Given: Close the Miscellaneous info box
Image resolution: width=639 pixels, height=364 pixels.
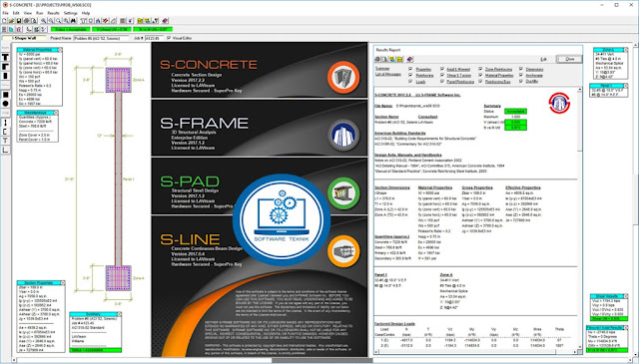Looking at the screenshot, I should point(56,113).
